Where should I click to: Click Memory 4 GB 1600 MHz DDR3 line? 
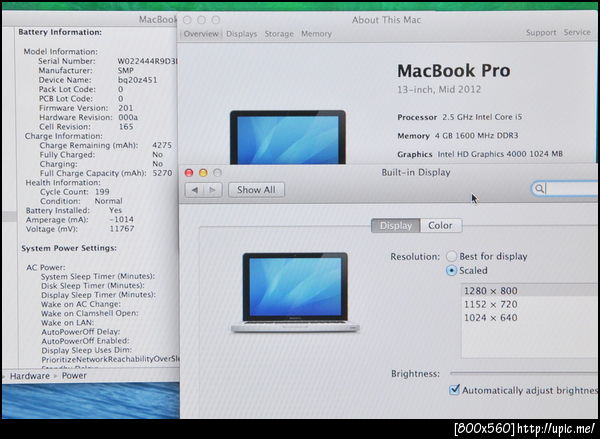tap(458, 135)
